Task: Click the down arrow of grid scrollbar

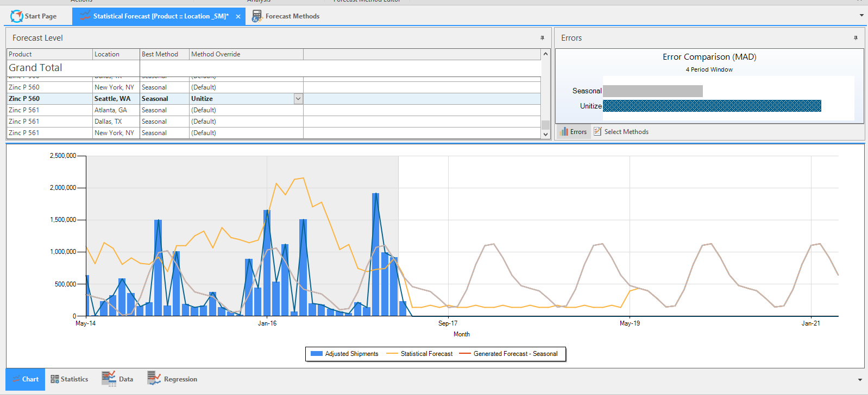Action: point(546,134)
